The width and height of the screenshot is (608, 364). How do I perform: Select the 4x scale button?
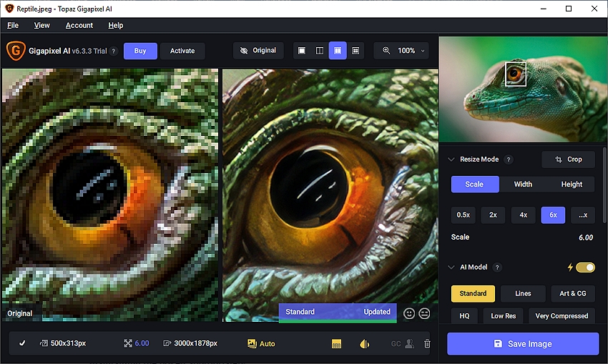pos(523,215)
